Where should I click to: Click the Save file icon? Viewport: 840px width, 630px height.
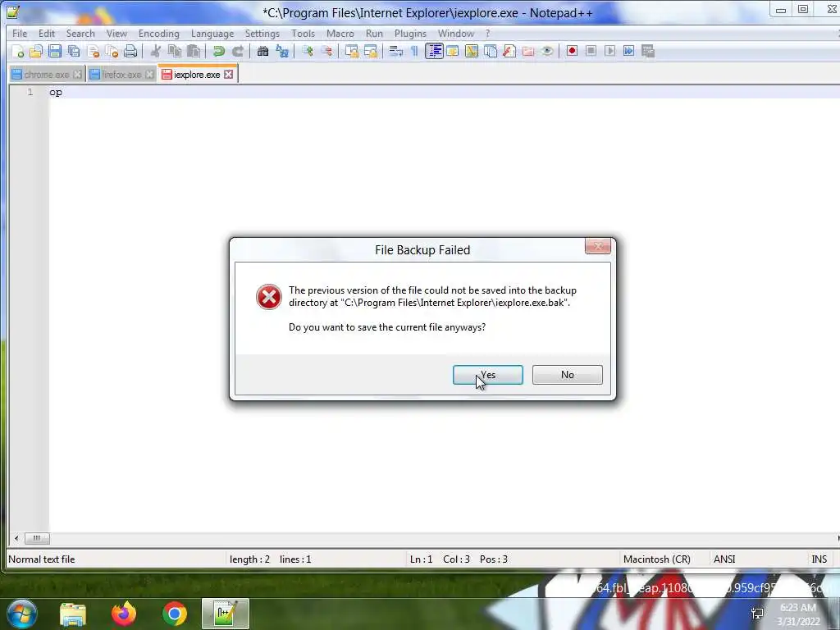[x=55, y=52]
